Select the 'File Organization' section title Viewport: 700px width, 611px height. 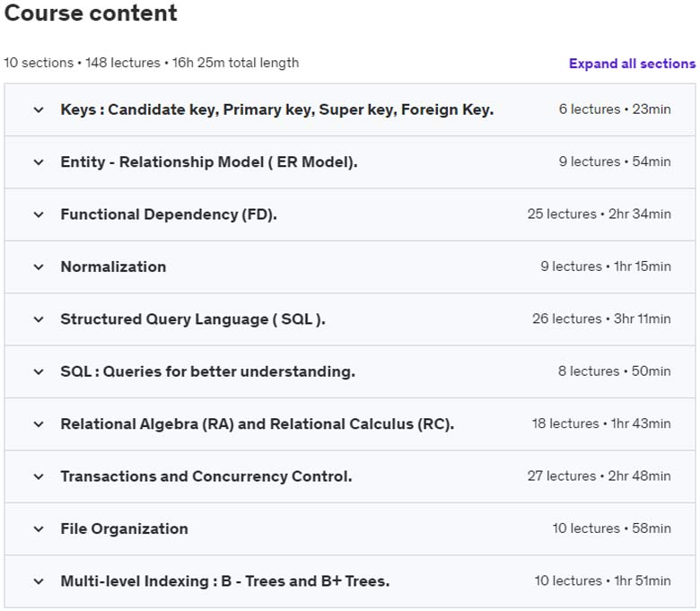click(124, 528)
